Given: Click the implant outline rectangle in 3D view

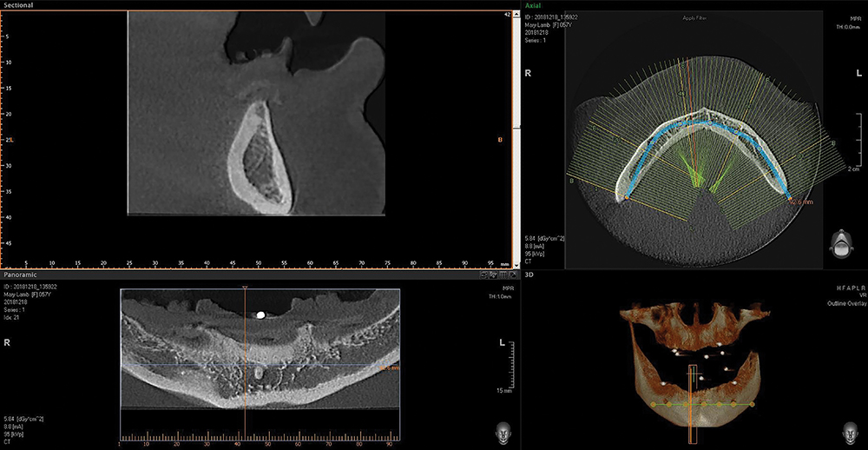Looking at the screenshot, I should point(693,404).
